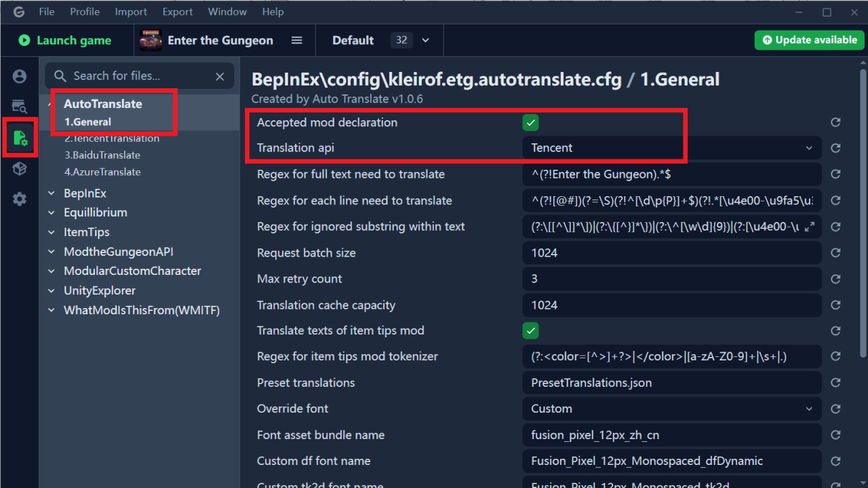Screen dimensions: 868x488
Task: Expand the UnityExplorer tree node
Action: 52,290
